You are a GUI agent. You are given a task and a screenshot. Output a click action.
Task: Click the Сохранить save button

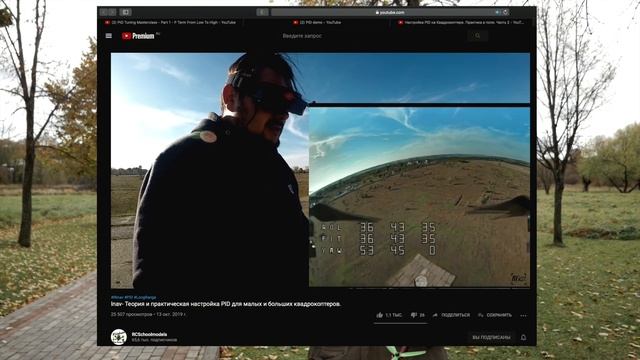coord(495,315)
